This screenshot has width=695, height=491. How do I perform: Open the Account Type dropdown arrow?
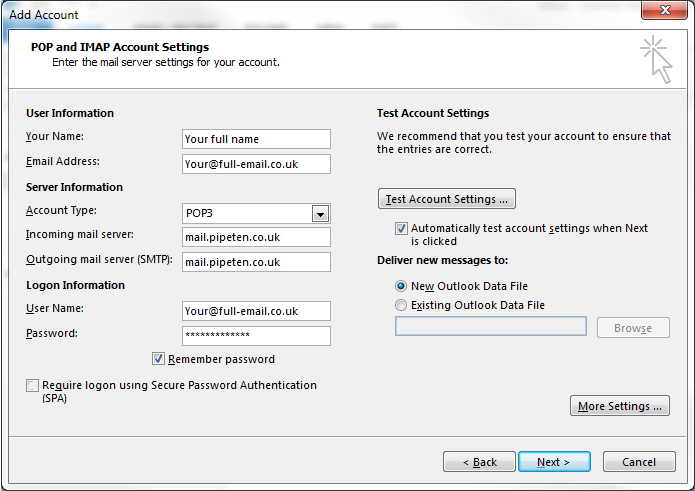point(320,214)
